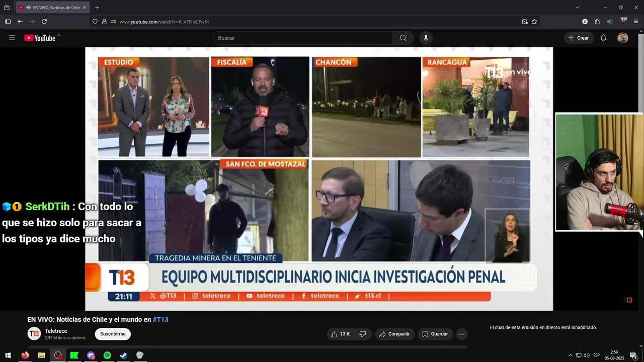Open Spotify from the taskbar
The image size is (644, 362).
click(107, 355)
